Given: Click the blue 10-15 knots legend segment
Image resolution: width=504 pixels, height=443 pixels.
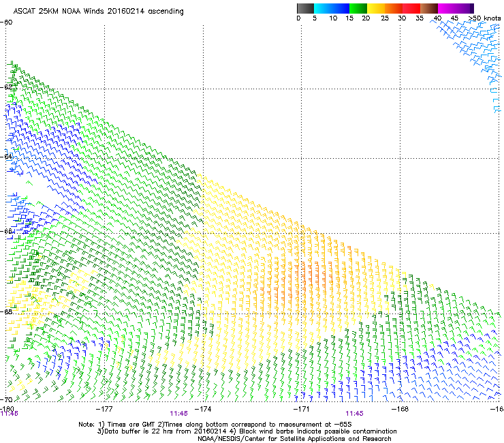Looking at the screenshot, I should [x=341, y=8].
